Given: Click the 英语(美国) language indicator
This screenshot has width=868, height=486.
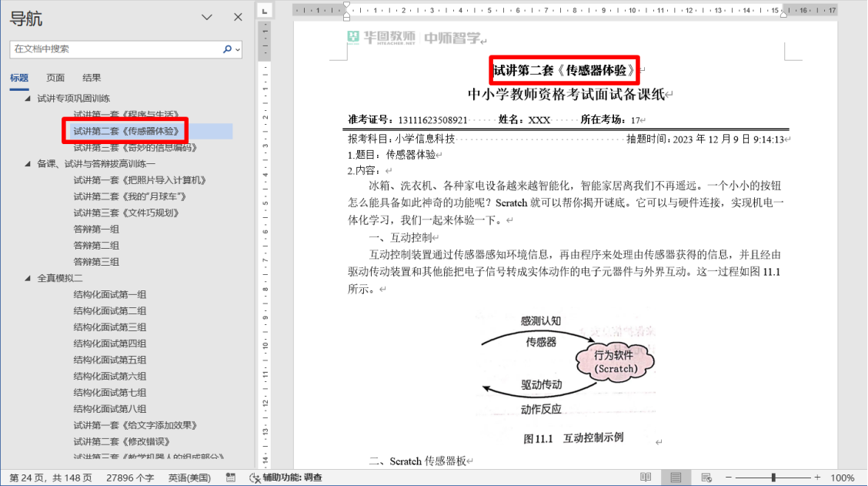Looking at the screenshot, I should (x=189, y=478).
